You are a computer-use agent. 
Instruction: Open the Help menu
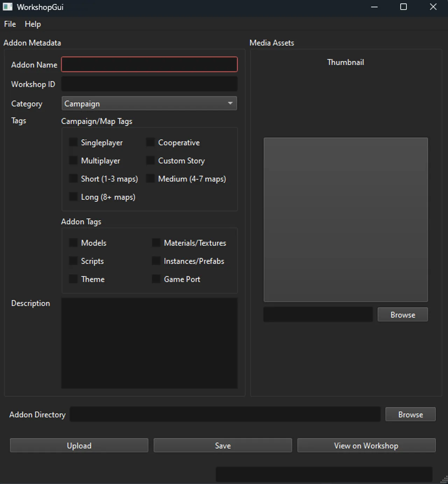(x=33, y=24)
